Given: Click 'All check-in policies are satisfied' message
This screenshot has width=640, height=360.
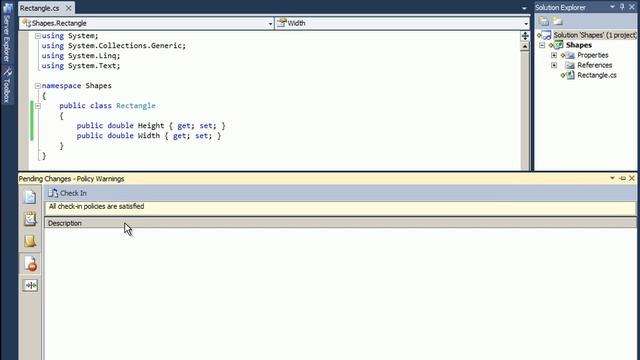Looking at the screenshot, I should 96,207.
